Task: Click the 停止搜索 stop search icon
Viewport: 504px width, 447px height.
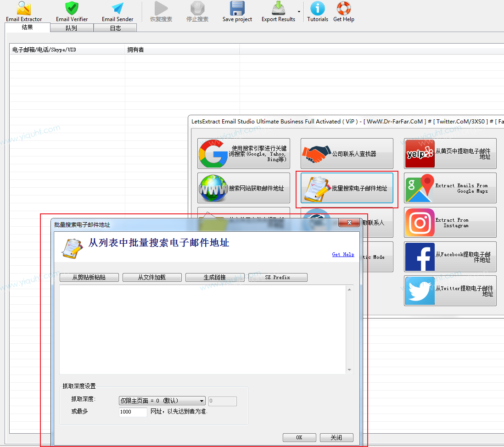Action: tap(197, 8)
